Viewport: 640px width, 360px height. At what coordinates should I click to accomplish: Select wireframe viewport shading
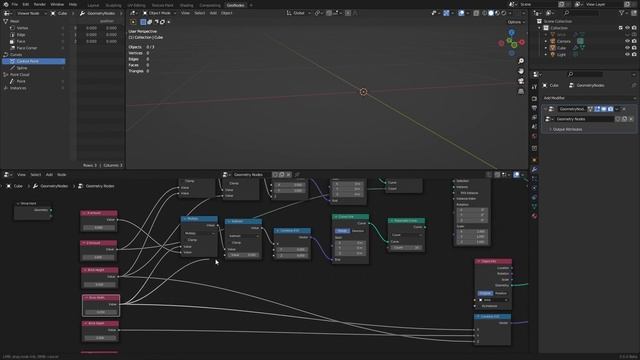tap(484, 13)
